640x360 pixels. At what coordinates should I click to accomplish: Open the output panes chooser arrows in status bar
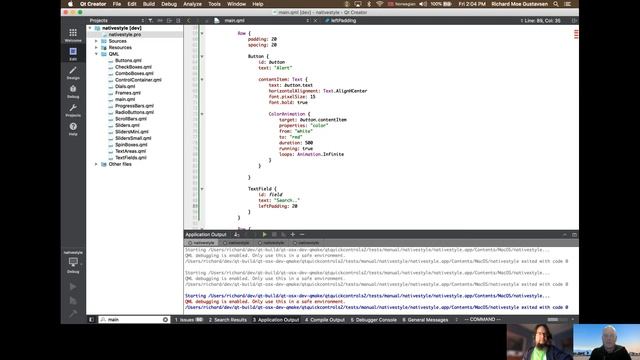[456, 320]
